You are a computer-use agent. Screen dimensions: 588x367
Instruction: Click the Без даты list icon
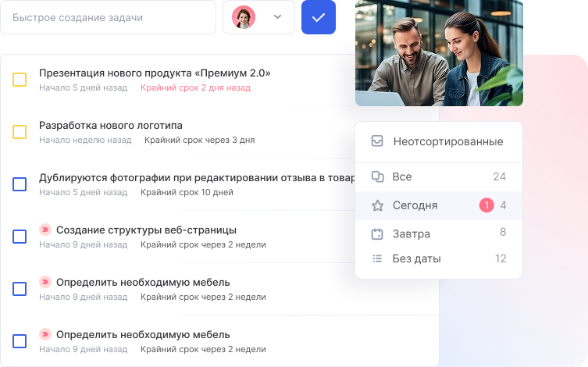(x=377, y=258)
